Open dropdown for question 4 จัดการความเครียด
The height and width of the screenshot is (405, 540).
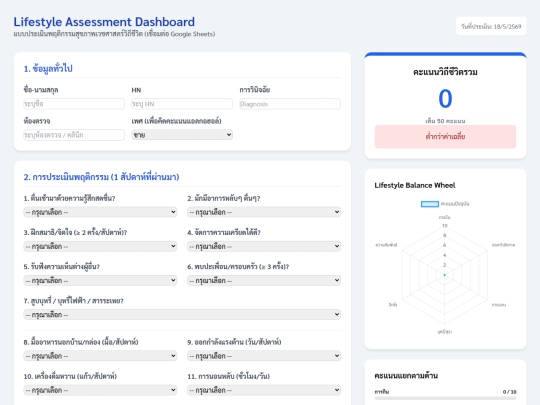pyautogui.click(x=264, y=246)
